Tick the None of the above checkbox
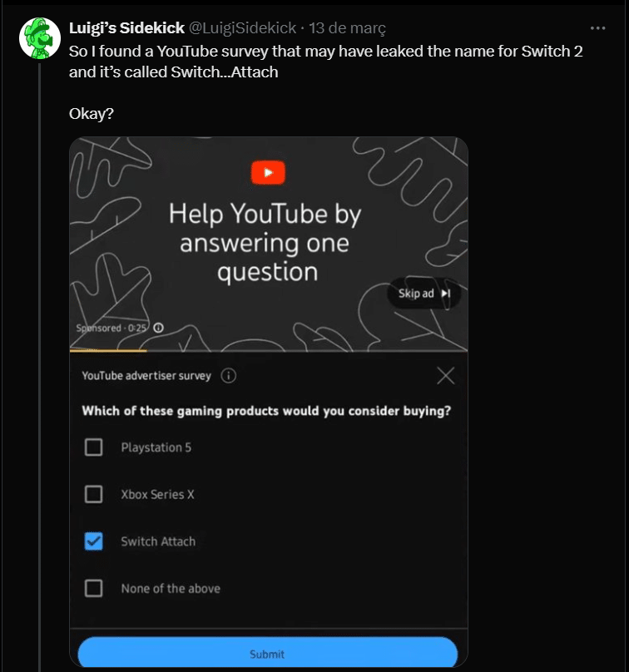Image resolution: width=629 pixels, height=672 pixels. click(94, 589)
